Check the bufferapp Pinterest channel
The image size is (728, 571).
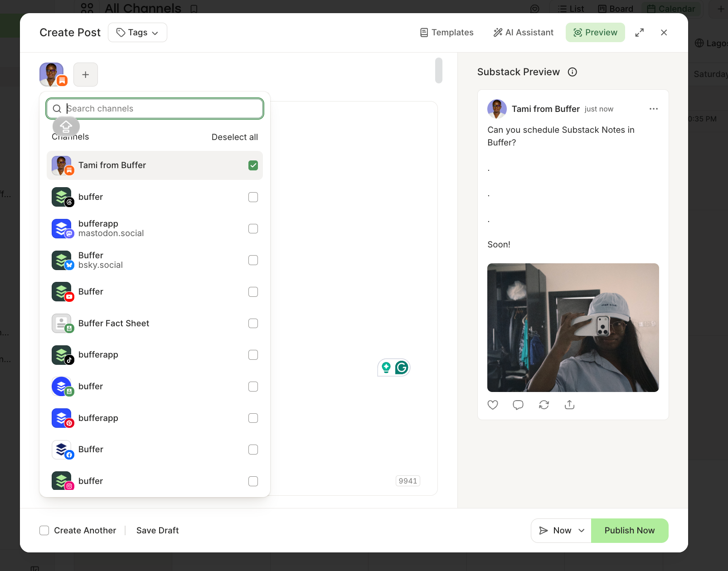tap(253, 418)
